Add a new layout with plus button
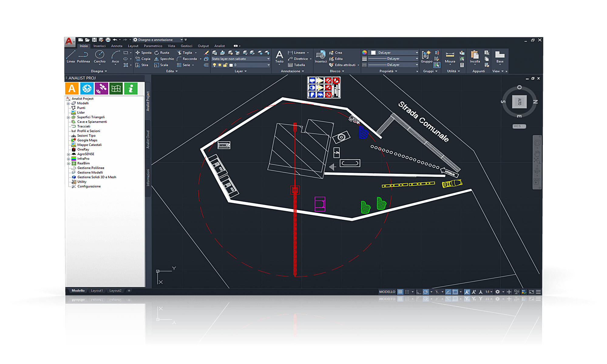The image size is (607, 364). coord(129,291)
